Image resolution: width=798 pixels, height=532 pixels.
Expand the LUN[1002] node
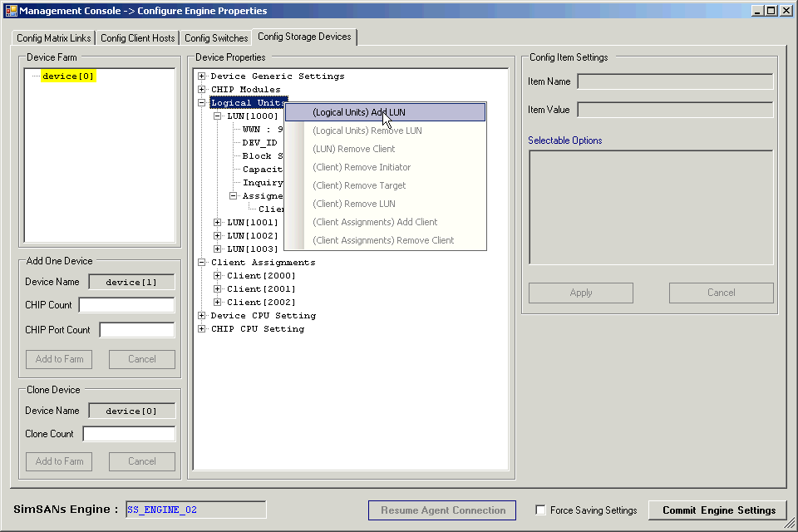point(217,236)
